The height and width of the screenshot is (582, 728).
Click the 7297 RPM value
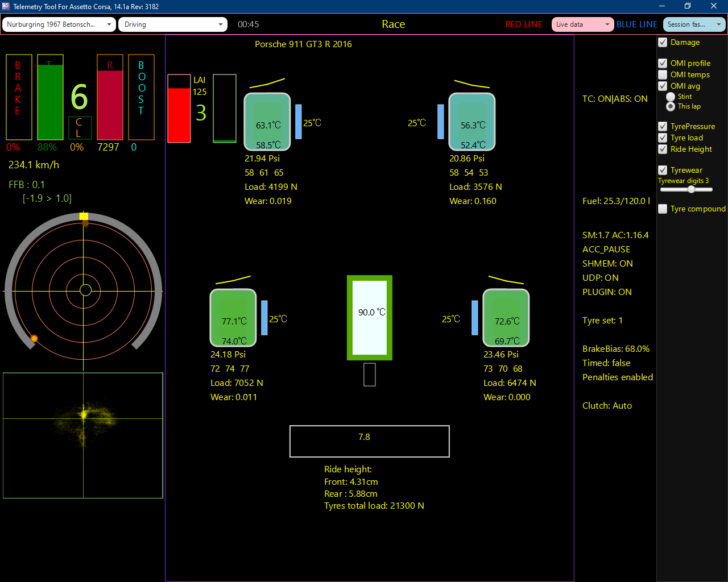(108, 147)
